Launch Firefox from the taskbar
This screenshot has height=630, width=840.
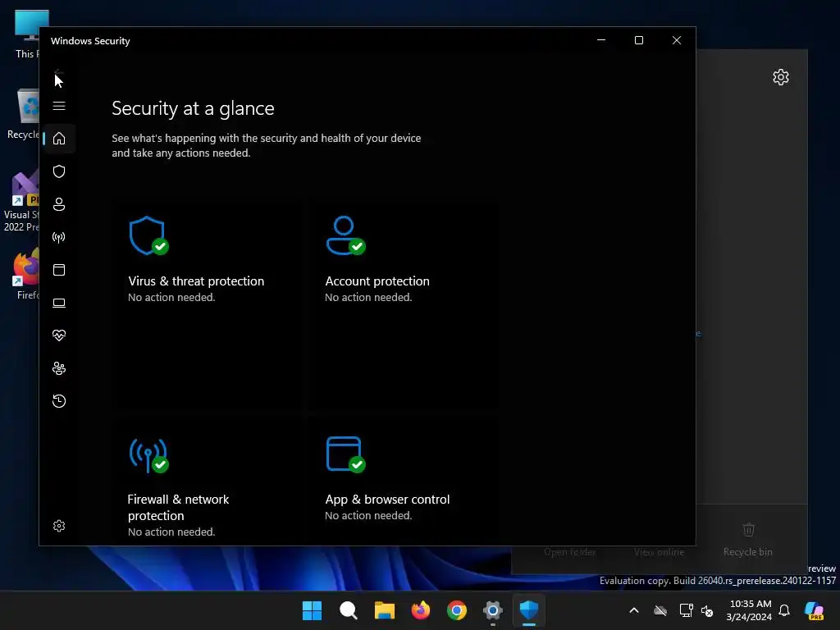[421, 610]
